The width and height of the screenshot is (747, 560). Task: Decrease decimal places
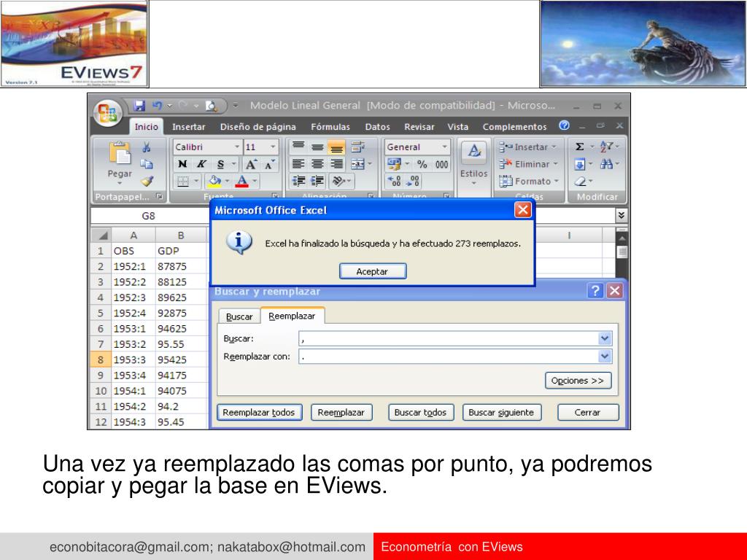(413, 181)
